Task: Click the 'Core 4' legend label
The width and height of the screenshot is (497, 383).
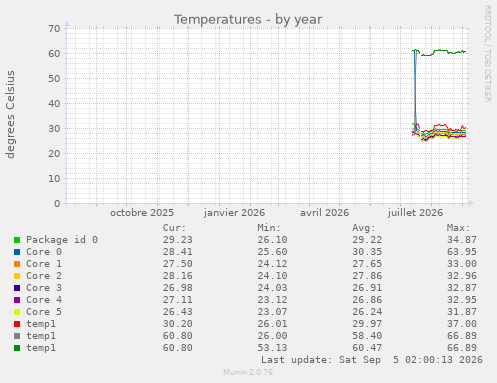Action: click(44, 300)
